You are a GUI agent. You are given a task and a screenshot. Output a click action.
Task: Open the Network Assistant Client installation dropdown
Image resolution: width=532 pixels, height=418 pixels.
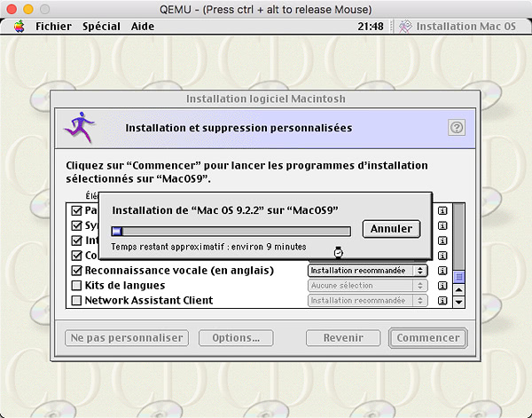click(x=367, y=301)
